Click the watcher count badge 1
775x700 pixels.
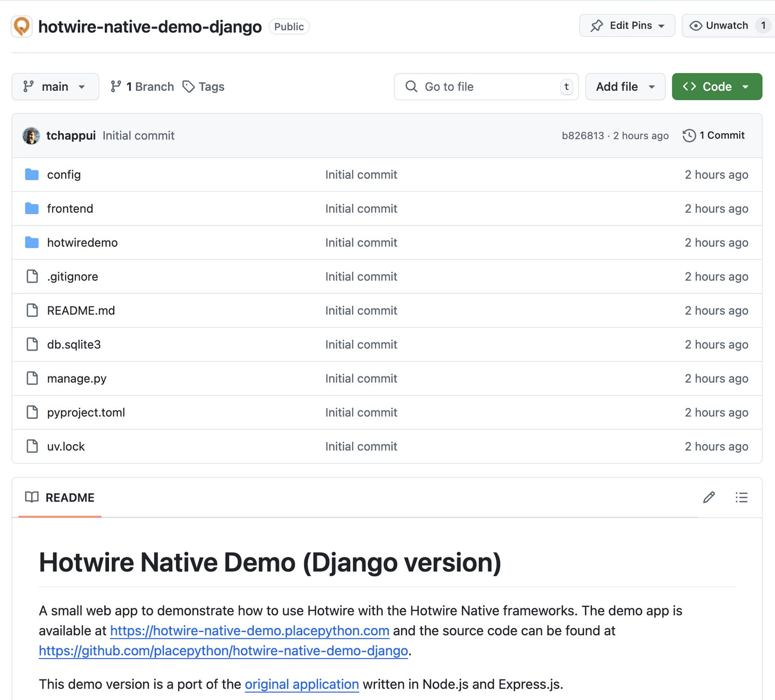[763, 25]
